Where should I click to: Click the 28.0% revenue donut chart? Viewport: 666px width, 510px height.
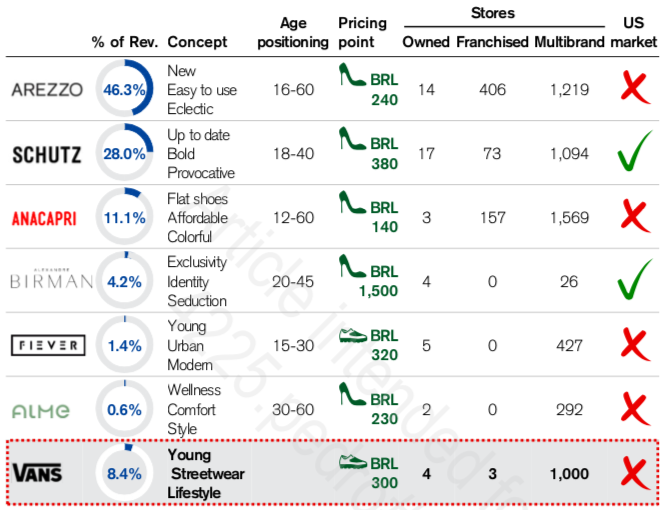124,152
